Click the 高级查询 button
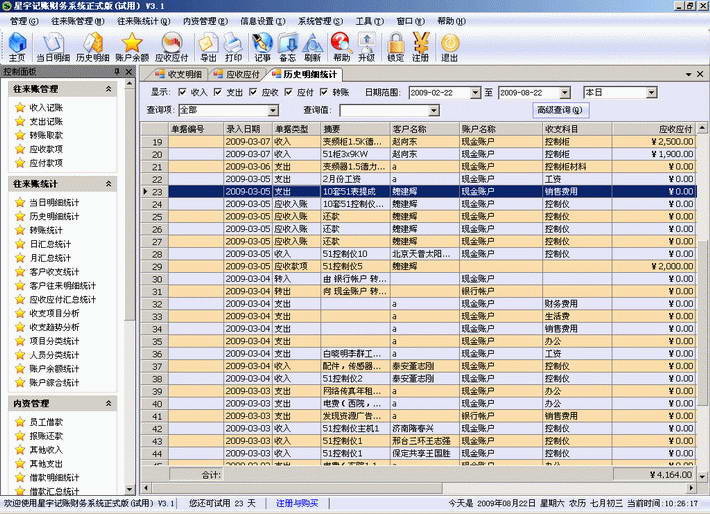 559,110
